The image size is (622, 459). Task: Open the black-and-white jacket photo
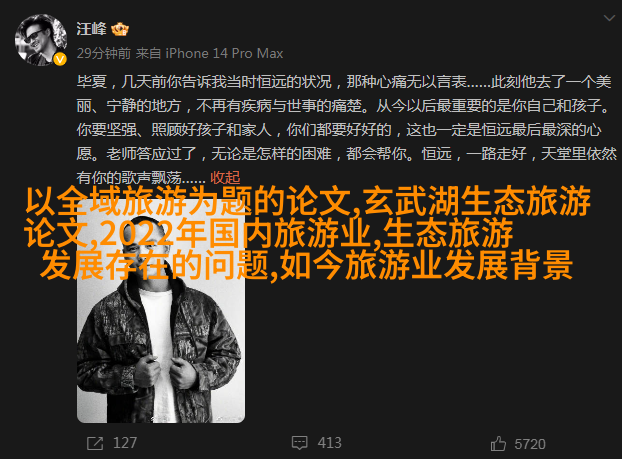pos(161,311)
